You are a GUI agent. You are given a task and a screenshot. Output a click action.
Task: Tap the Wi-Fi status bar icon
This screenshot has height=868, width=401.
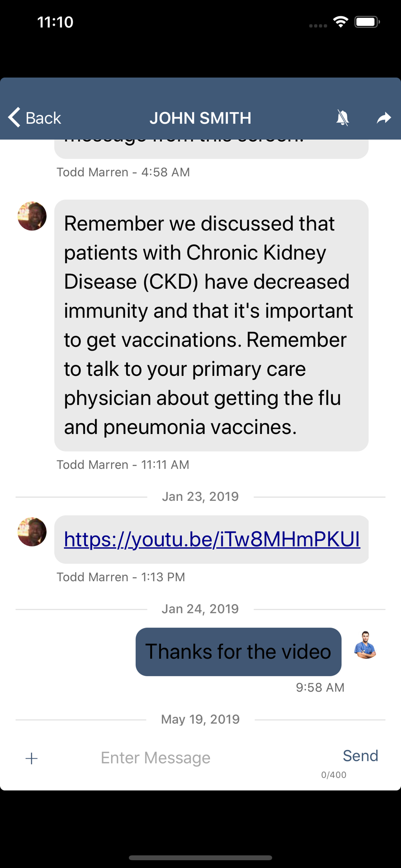click(x=341, y=22)
